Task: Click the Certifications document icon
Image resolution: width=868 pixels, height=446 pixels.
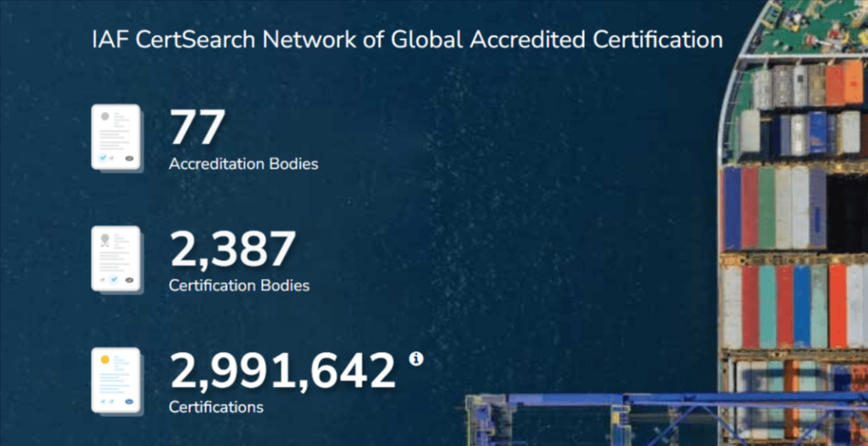Action: 117,382
